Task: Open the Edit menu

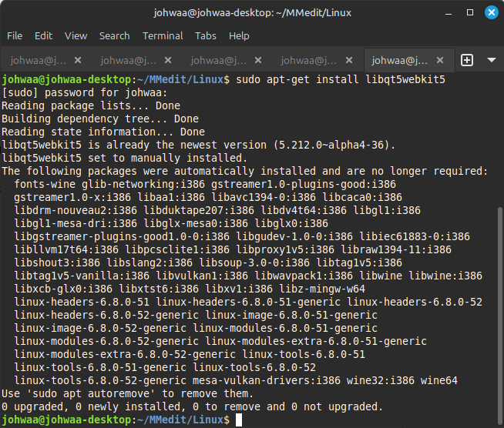Action: click(43, 35)
